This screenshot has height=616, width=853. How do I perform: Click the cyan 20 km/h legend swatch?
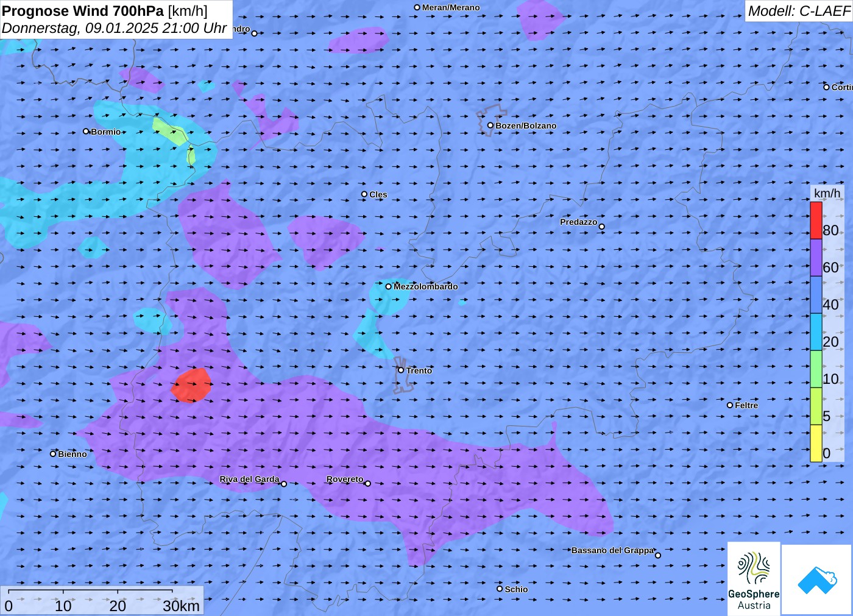coord(816,332)
